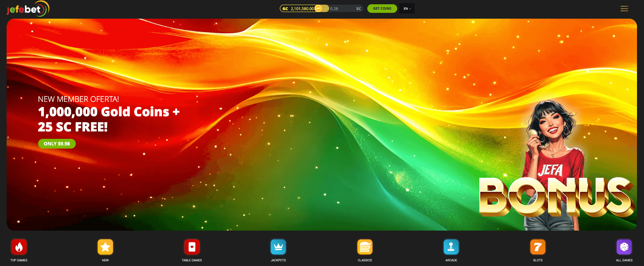This screenshot has height=266, width=644.
Task: Click the jefebet logo
Action: coord(28,9)
